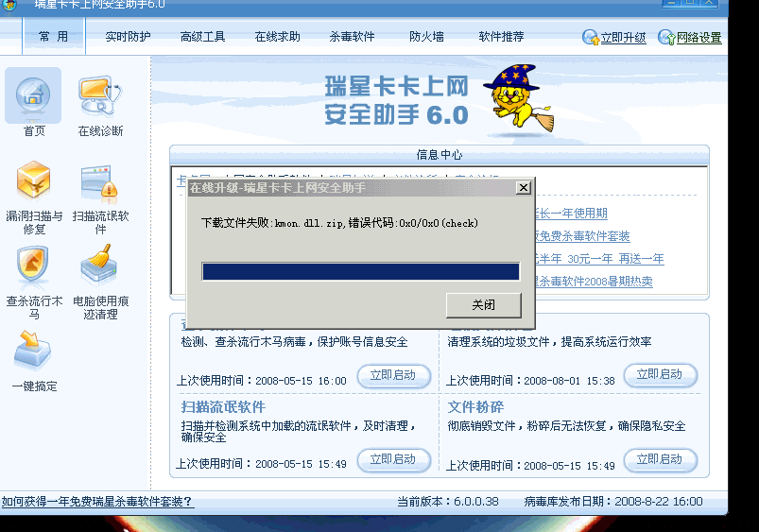
Task: Click the 信息中心 panel header
Action: click(439, 155)
